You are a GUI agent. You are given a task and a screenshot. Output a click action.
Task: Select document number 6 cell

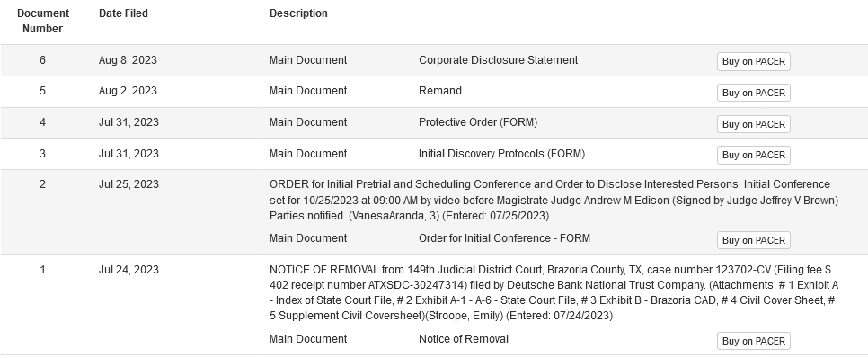click(x=42, y=60)
